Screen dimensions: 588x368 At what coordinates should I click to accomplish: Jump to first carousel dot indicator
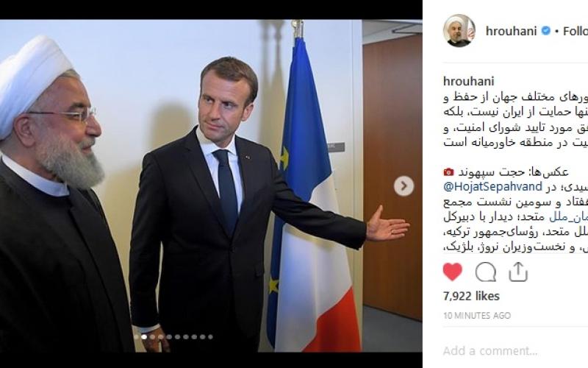[x=136, y=337]
